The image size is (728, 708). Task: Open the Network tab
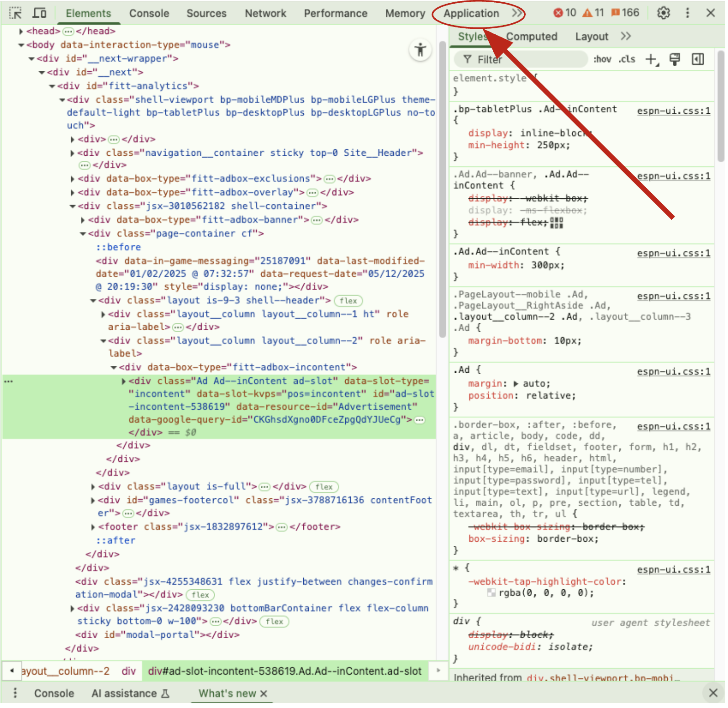[x=266, y=13]
